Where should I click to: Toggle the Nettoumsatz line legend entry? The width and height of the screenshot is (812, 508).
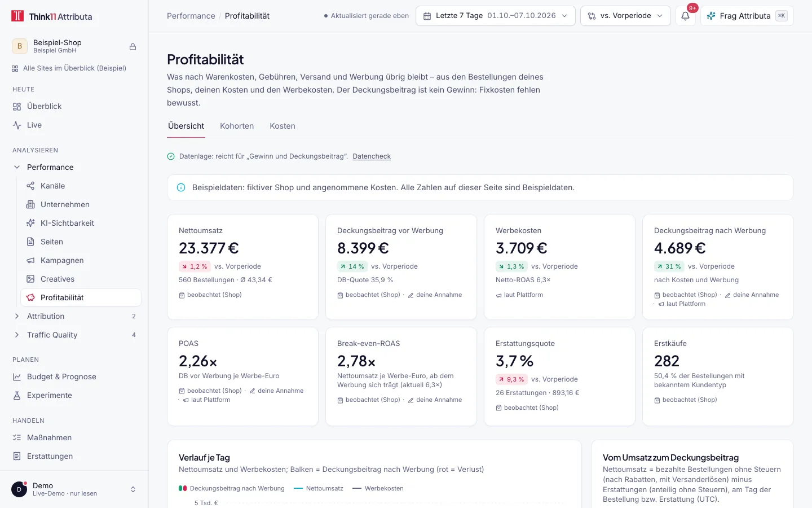pos(319,488)
